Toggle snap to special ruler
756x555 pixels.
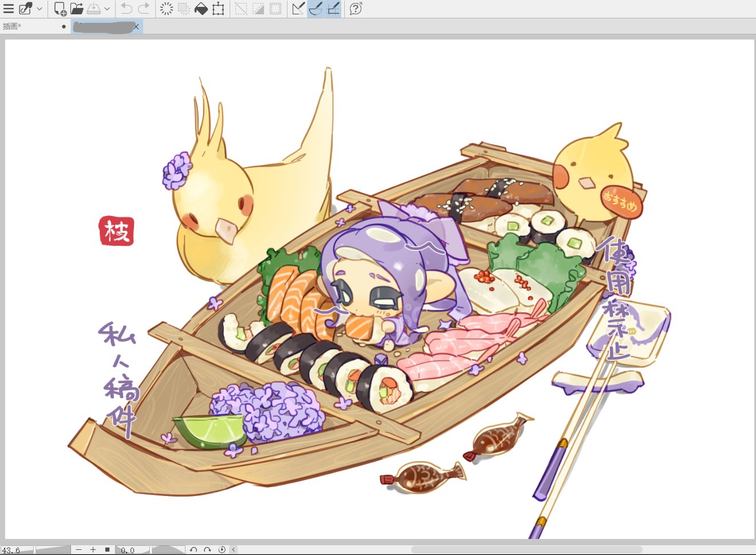(x=316, y=9)
